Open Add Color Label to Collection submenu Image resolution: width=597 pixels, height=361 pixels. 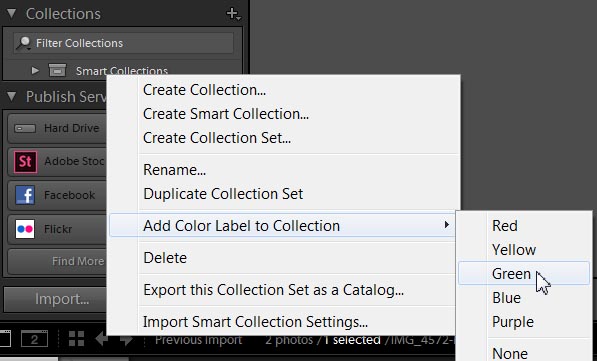click(283, 225)
